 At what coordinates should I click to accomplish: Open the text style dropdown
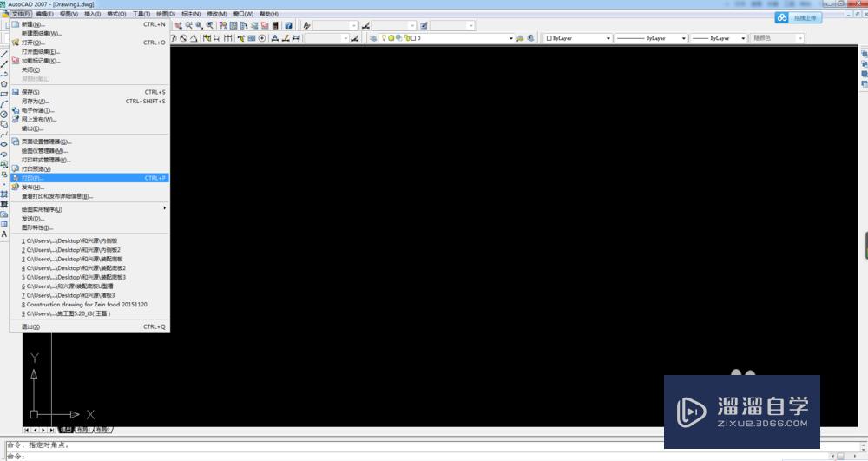pos(335,25)
